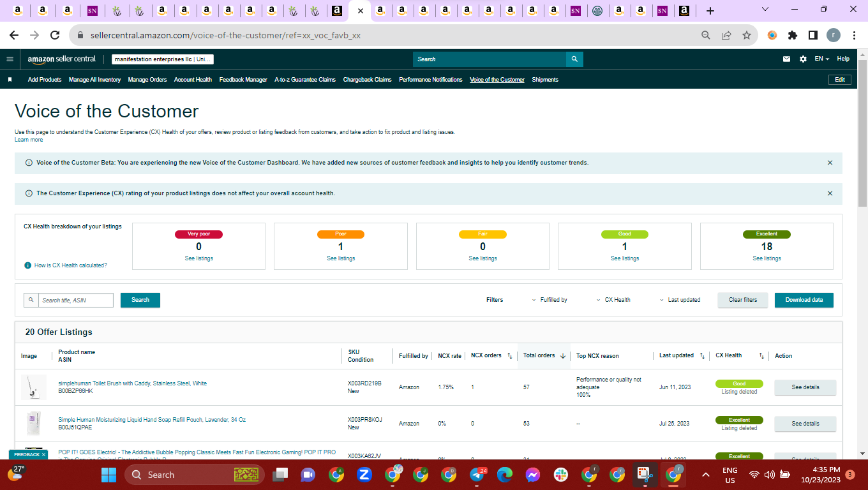Launch Microsoft Edge from the taskbar

point(505,475)
